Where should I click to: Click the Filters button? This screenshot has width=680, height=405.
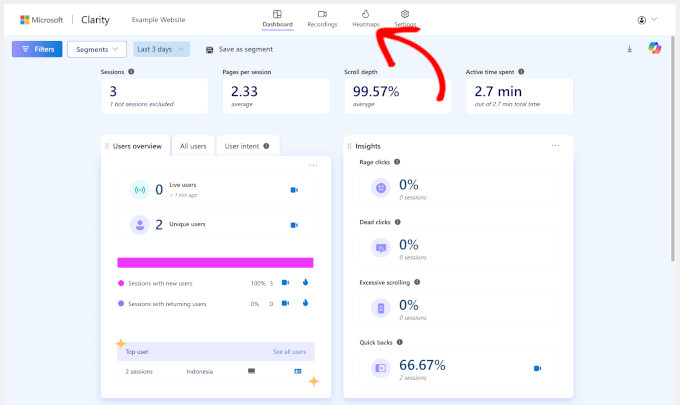click(37, 49)
